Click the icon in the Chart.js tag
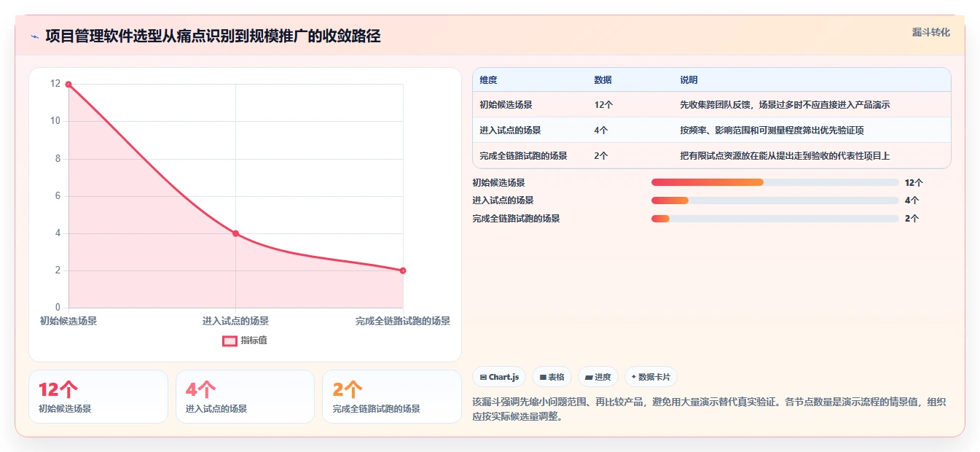The height and width of the screenshot is (452, 980). point(483,377)
